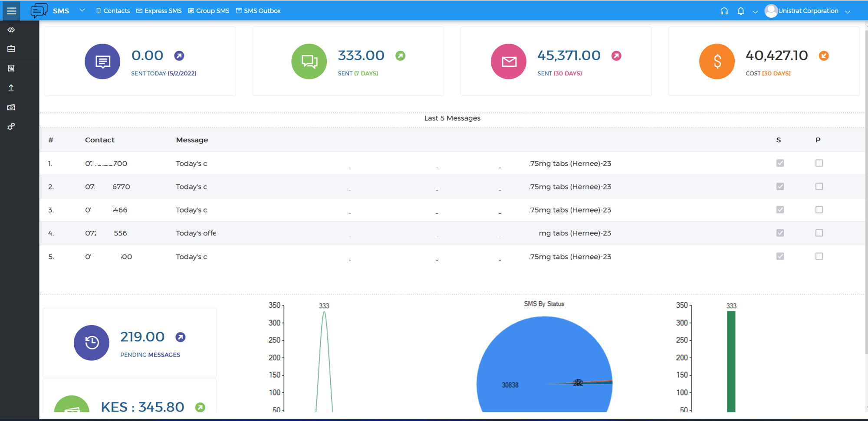Open the notifications bell

[x=741, y=11]
